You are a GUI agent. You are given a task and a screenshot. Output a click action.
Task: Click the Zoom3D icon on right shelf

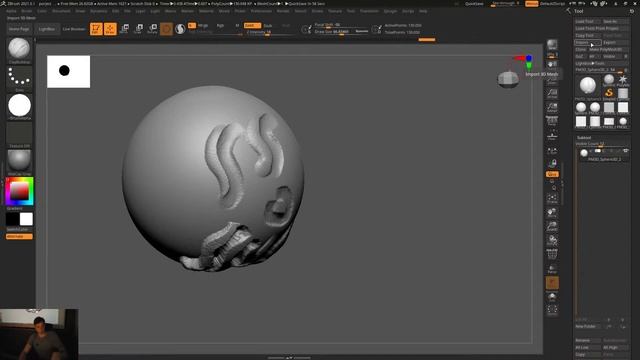click(552, 226)
